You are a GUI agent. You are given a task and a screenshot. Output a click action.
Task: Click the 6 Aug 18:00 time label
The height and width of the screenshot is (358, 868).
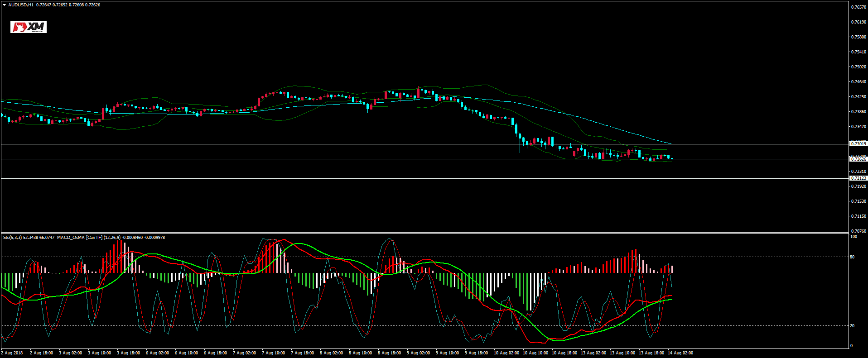pyautogui.click(x=215, y=353)
